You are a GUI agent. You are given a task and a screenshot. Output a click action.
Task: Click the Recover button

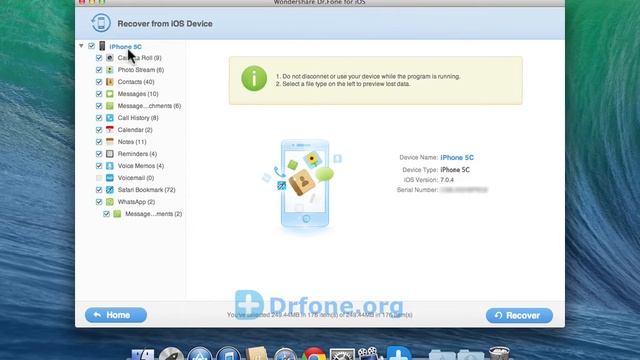click(519, 316)
